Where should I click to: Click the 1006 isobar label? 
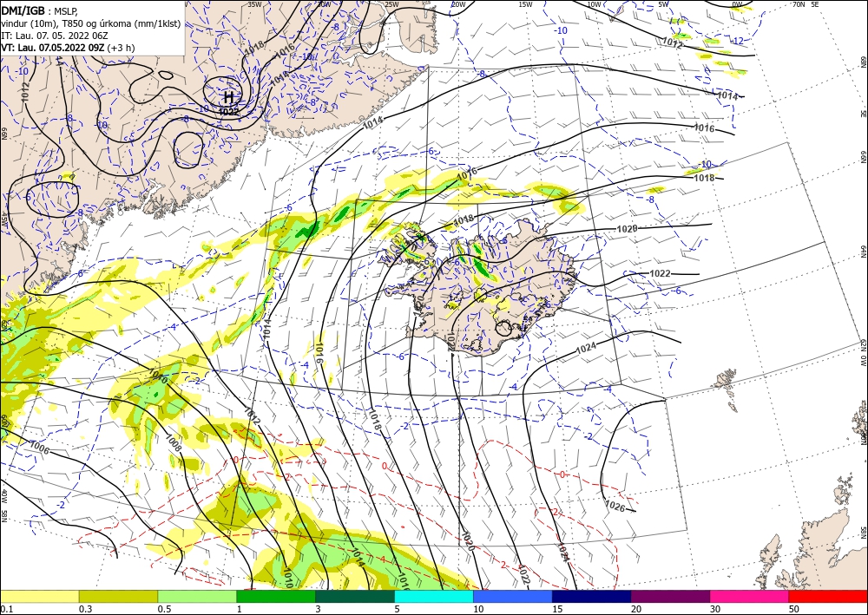[x=39, y=448]
